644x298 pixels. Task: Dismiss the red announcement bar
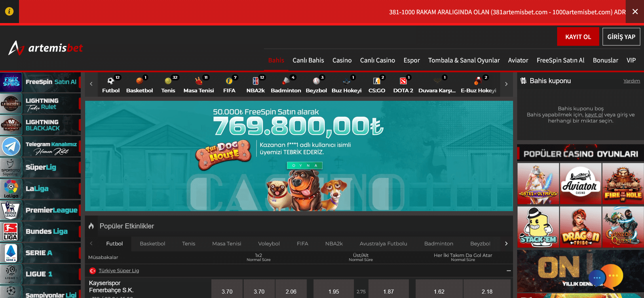[635, 12]
